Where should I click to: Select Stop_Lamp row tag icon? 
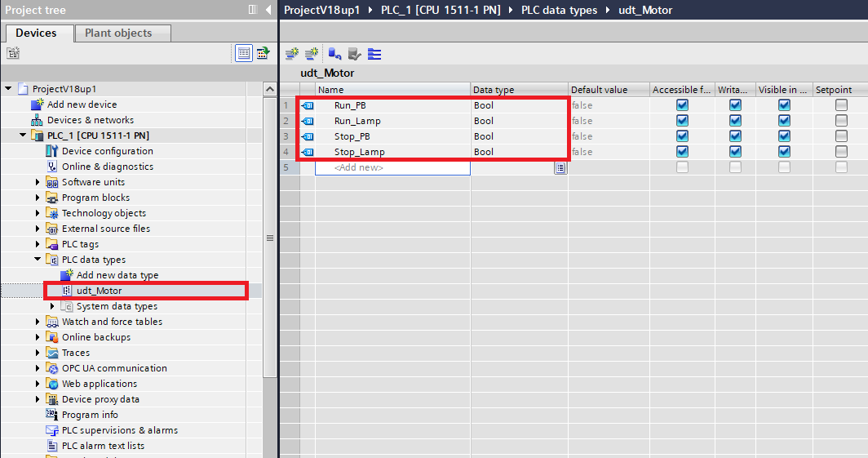click(x=308, y=152)
